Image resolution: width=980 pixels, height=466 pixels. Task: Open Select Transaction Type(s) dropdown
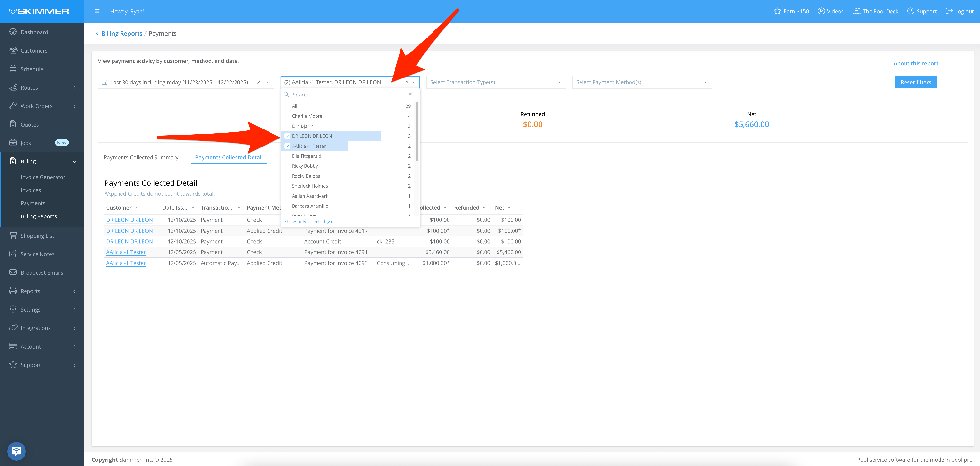(495, 82)
